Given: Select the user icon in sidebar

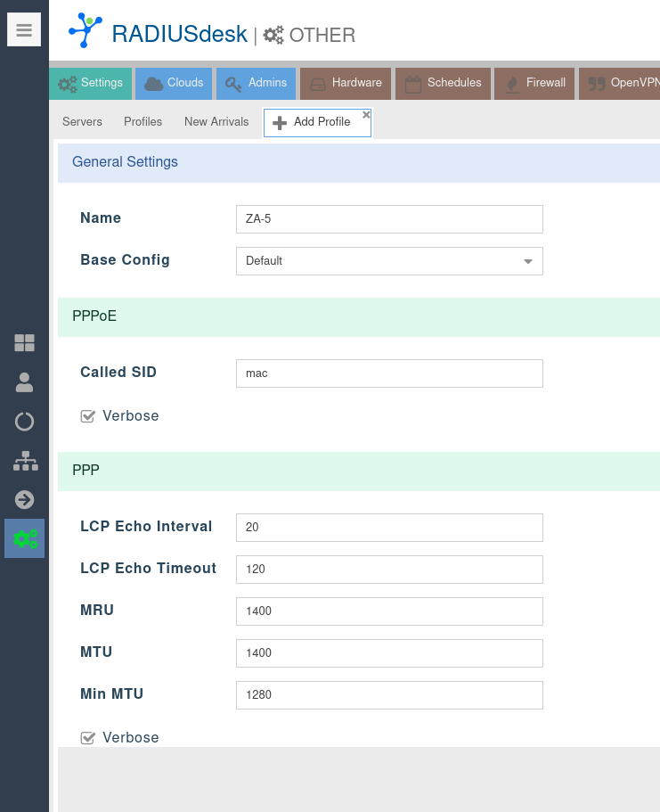Looking at the screenshot, I should coord(24,382).
